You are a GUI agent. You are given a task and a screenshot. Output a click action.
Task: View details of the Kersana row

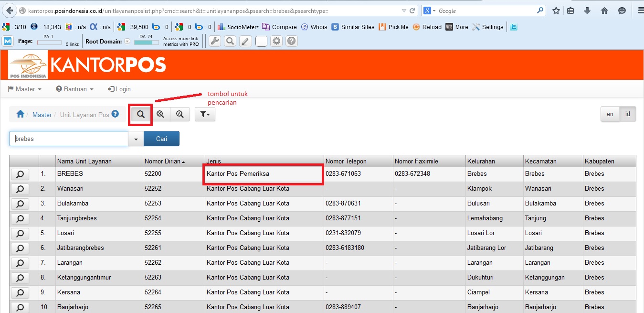tap(20, 293)
